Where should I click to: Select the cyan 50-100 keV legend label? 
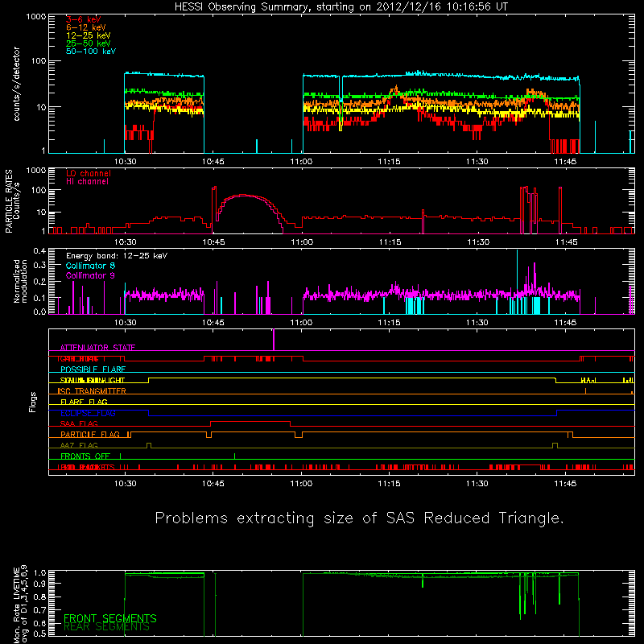tap(91, 52)
